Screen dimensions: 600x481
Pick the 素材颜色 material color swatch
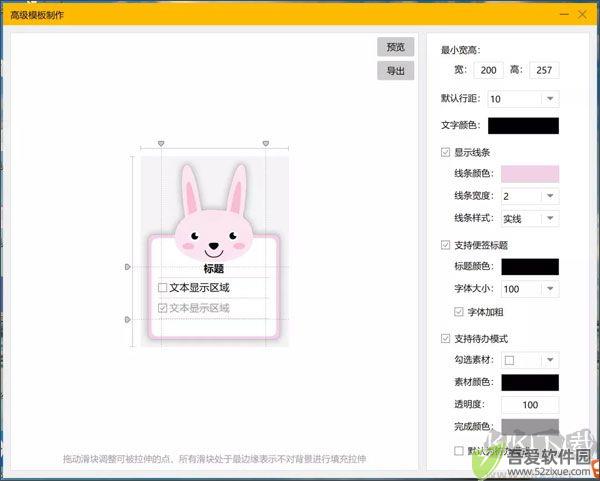530,383
